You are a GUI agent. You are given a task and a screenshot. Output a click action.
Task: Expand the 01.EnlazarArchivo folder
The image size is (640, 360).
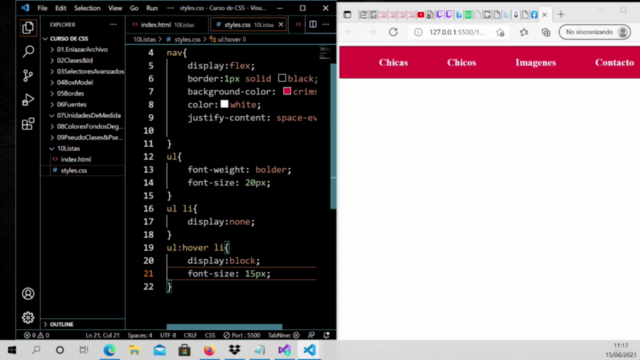(82, 49)
